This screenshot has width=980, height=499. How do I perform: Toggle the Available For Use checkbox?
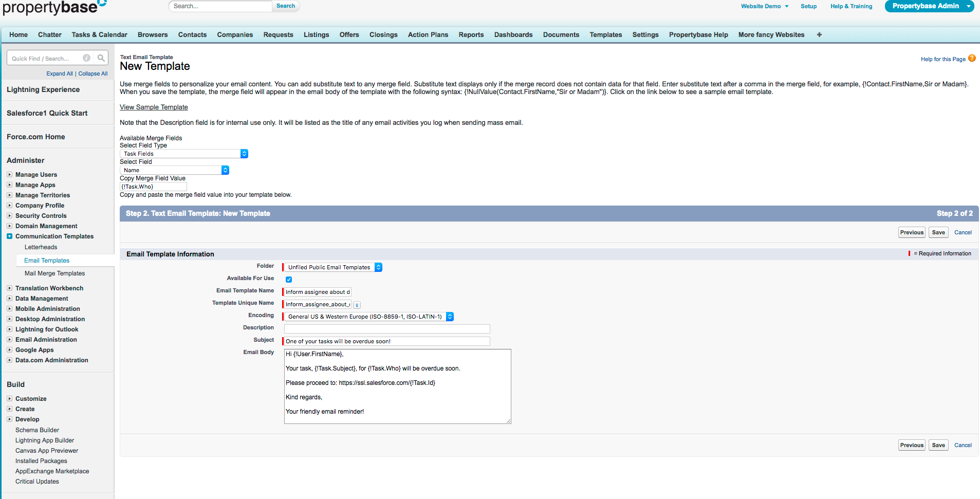(x=289, y=280)
